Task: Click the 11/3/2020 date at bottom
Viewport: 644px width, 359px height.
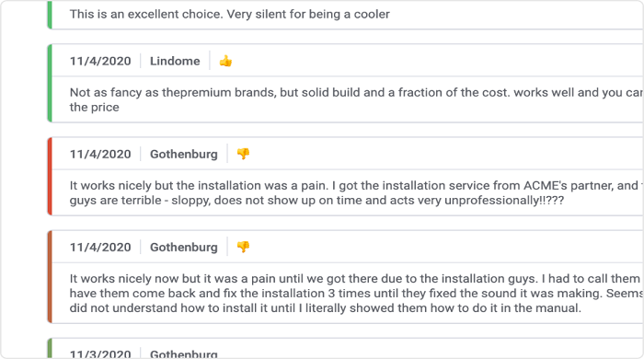Action: point(100,353)
